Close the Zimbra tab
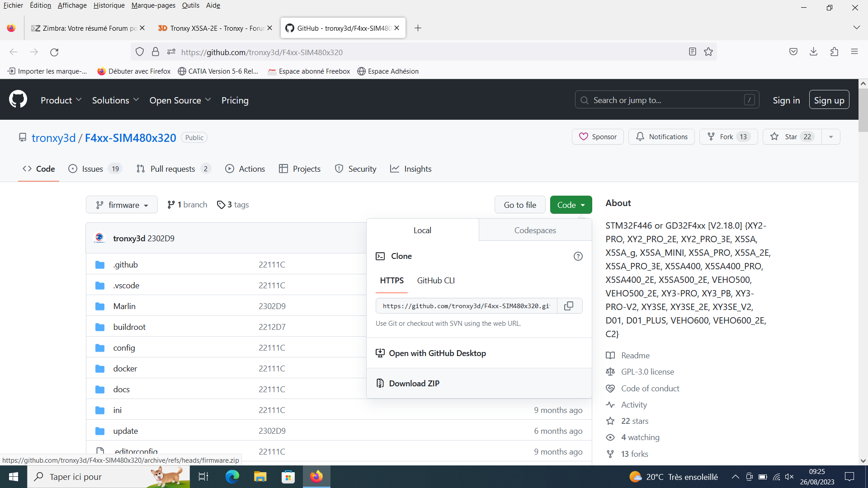 142,28
